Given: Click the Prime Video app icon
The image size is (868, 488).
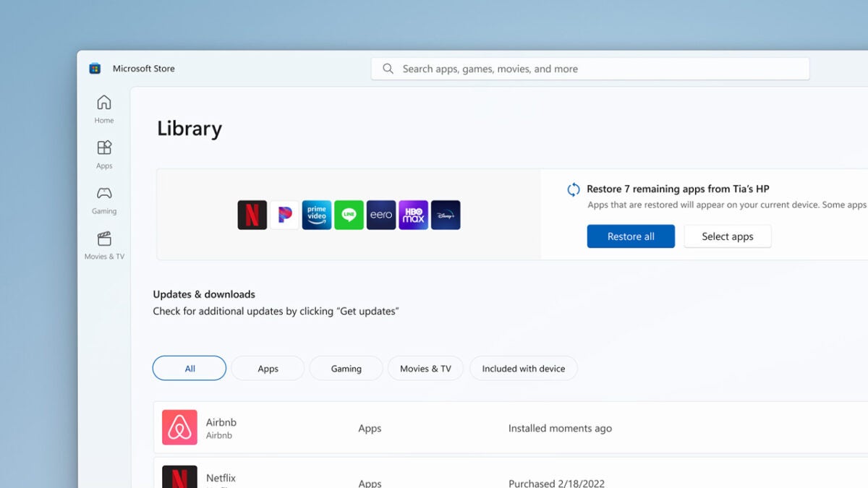Looking at the screenshot, I should click(317, 215).
